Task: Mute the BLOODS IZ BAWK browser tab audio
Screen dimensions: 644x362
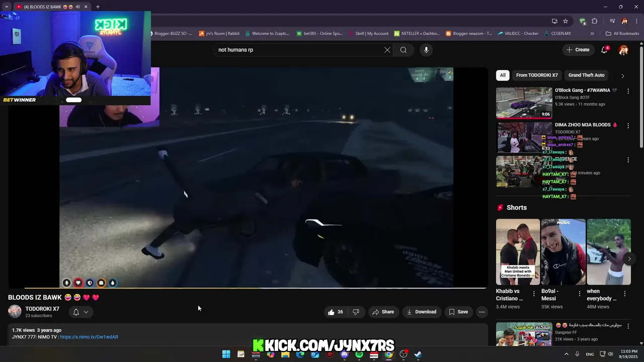Action: pos(78,7)
